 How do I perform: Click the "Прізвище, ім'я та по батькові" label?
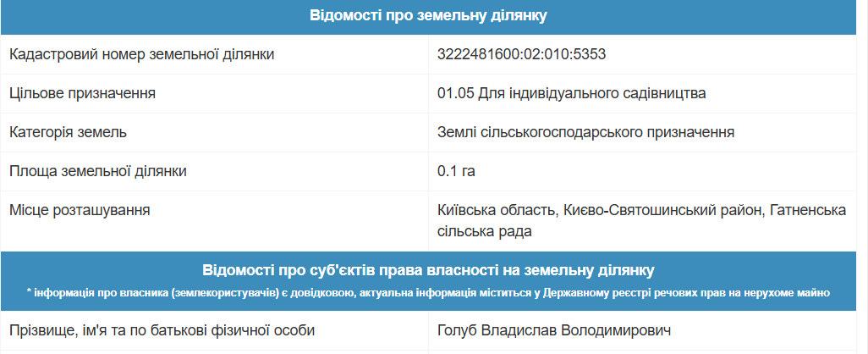(162, 329)
